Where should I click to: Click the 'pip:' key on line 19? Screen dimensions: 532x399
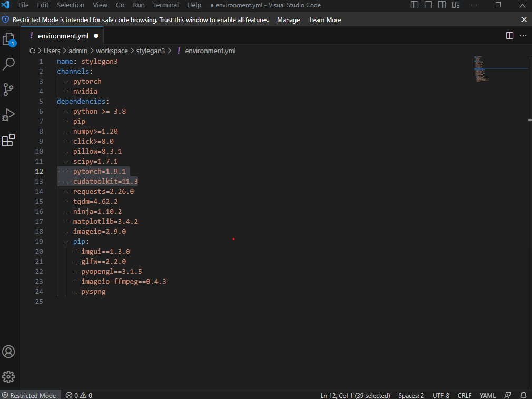[81, 242]
